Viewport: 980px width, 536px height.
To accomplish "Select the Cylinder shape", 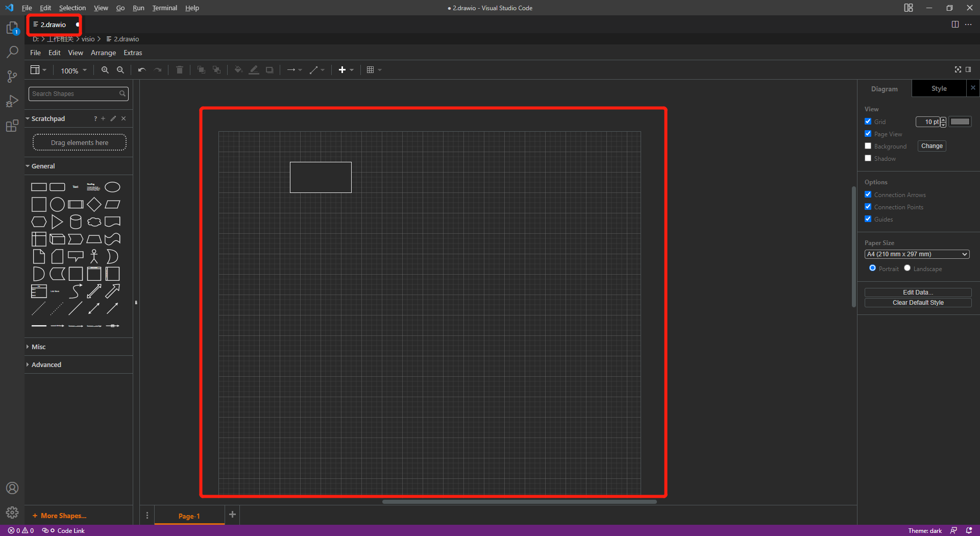I will coord(76,222).
